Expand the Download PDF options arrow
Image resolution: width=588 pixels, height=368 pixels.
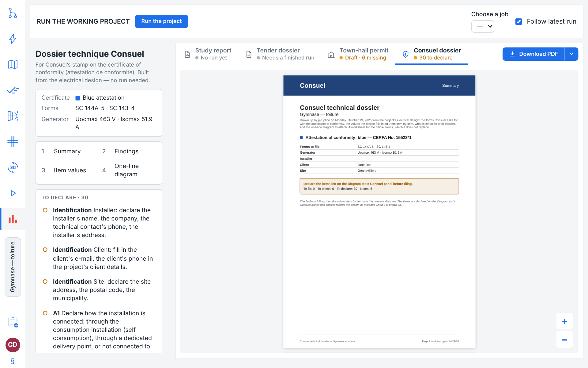[x=571, y=54]
